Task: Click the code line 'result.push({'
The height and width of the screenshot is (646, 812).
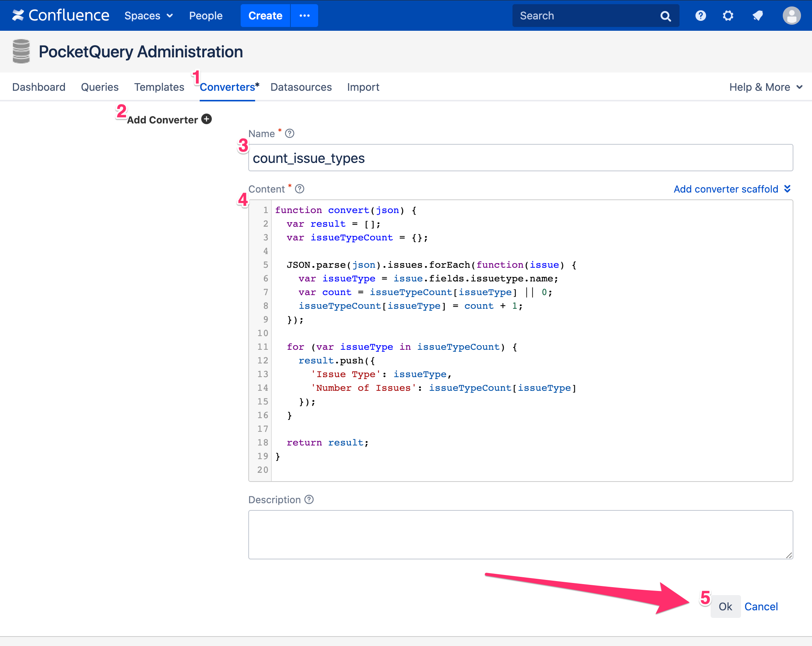Action: (x=337, y=360)
